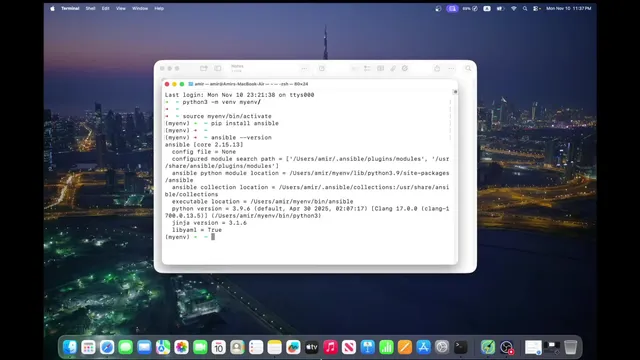Viewport: 640px width, 360px height.
Task: Open the Terminal application menu
Action: coord(70,8)
